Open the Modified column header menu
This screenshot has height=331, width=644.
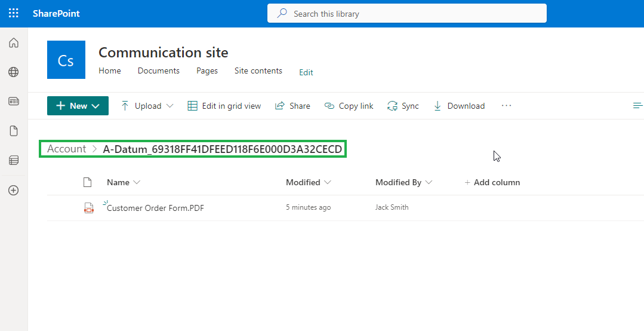308,182
